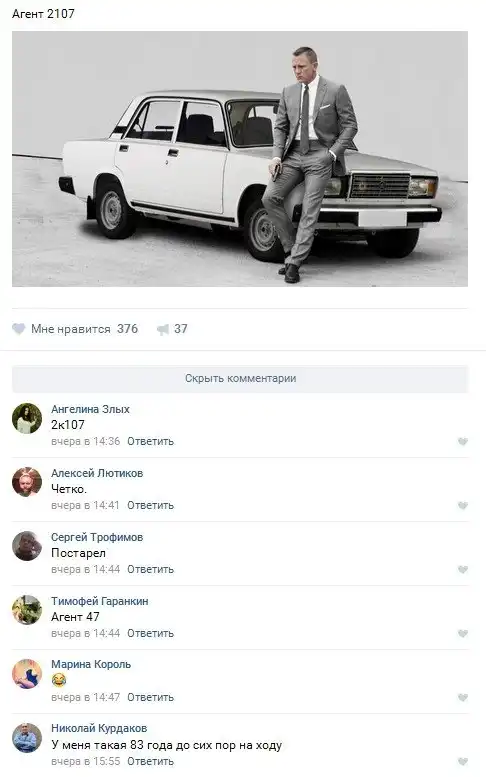
Task: Like Сергей Трофимов's comment heart
Action: (x=463, y=569)
